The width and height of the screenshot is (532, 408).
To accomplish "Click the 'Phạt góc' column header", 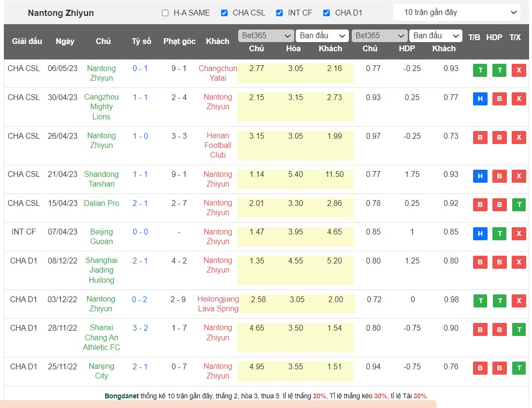I will point(179,42).
